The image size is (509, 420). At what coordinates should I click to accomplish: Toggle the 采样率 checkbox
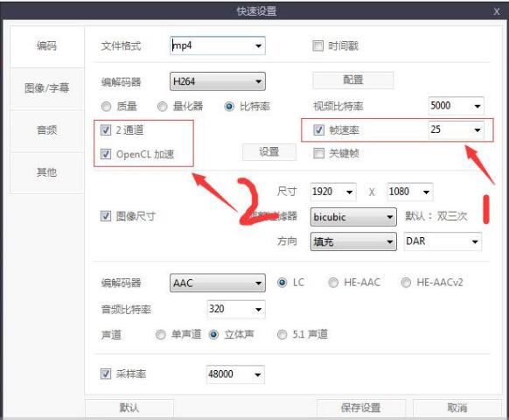coord(106,374)
